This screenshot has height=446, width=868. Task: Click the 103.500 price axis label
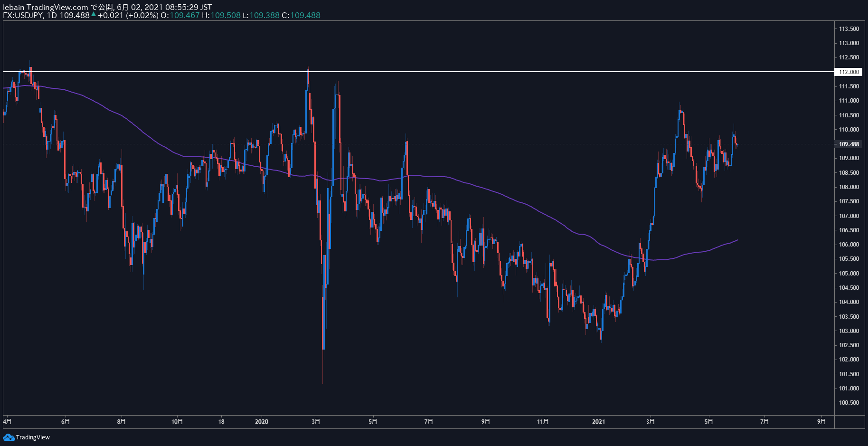[849, 317]
